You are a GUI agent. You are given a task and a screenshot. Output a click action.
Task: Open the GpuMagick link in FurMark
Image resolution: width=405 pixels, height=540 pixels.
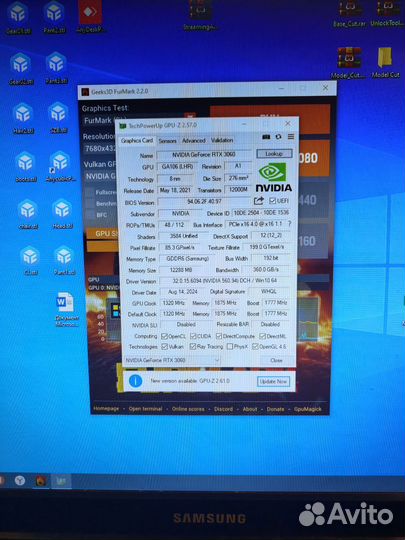tap(308, 409)
